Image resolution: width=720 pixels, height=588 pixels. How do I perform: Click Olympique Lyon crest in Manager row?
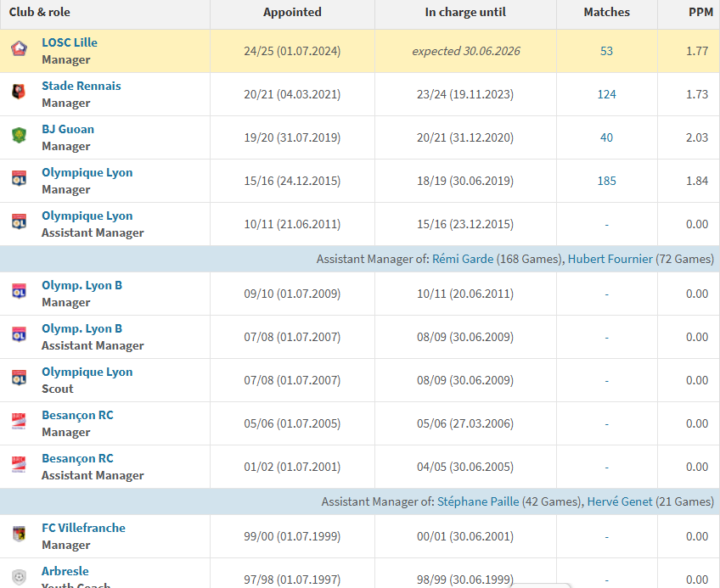click(19, 178)
